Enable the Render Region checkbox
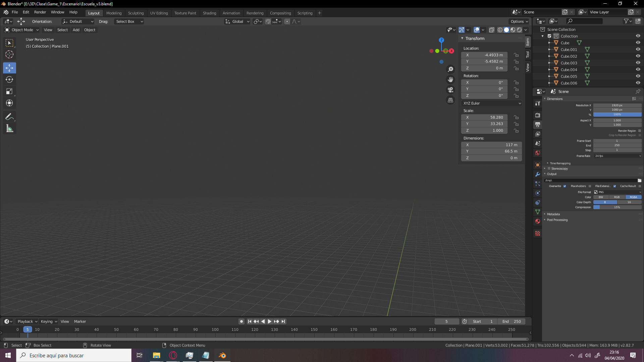This screenshot has width=644, height=362. 640,131
